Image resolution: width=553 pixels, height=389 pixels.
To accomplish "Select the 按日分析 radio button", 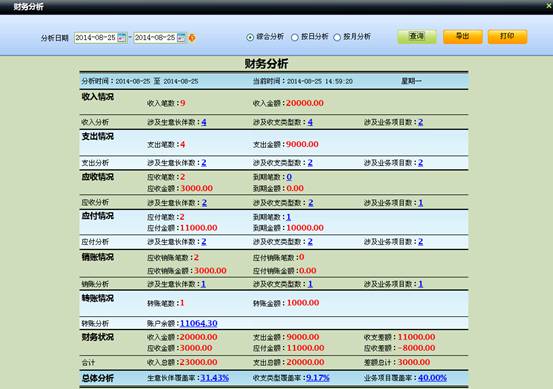I will pos(295,37).
